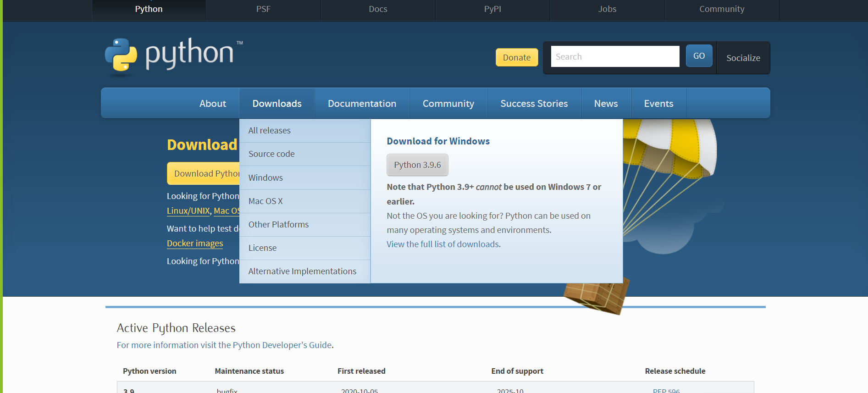The width and height of the screenshot is (868, 393).
Task: Open the News navigation menu
Action: point(606,104)
